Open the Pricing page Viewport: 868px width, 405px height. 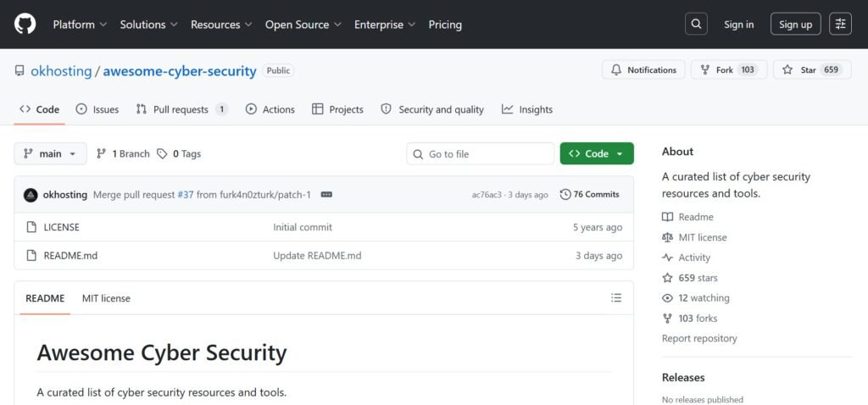pos(445,25)
